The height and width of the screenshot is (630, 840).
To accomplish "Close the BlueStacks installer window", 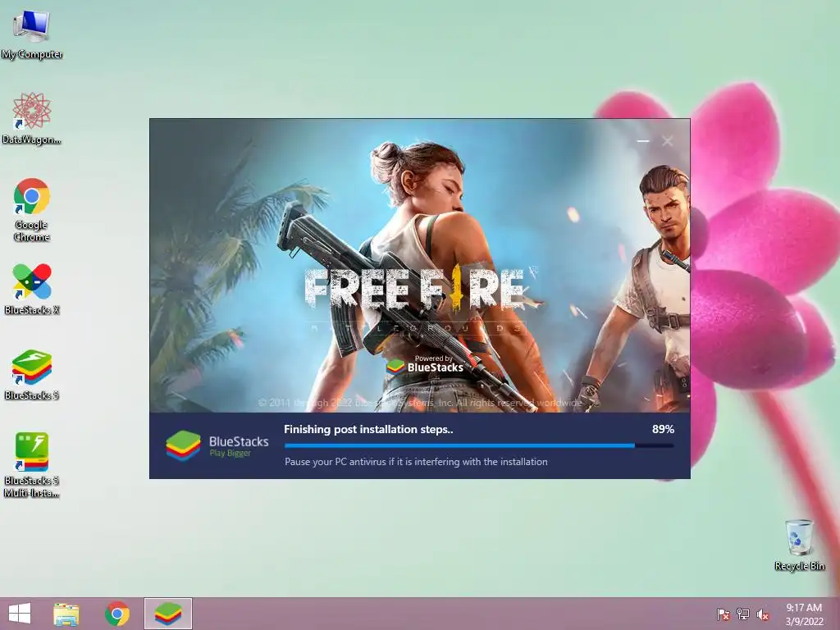I will (x=668, y=141).
